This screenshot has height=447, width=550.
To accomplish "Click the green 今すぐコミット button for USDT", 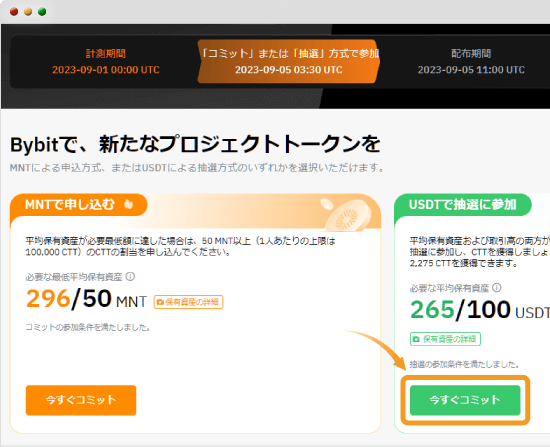I will coord(465,400).
